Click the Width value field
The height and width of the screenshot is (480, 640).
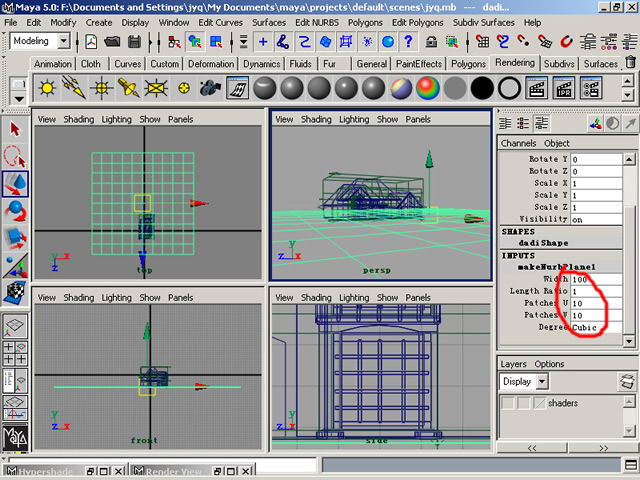point(596,279)
